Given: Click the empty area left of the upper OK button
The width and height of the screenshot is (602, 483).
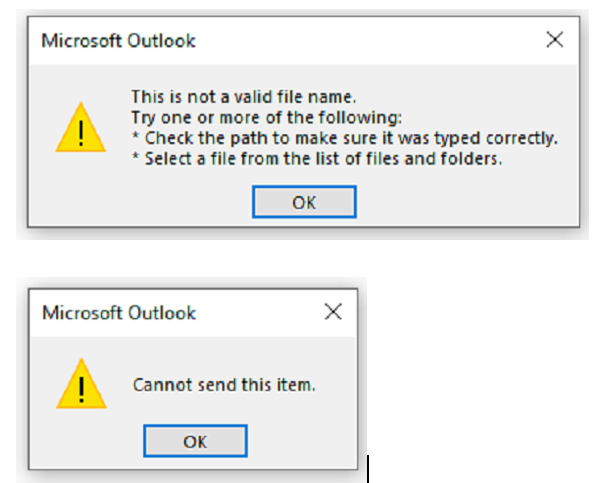Looking at the screenshot, I should (150, 202).
